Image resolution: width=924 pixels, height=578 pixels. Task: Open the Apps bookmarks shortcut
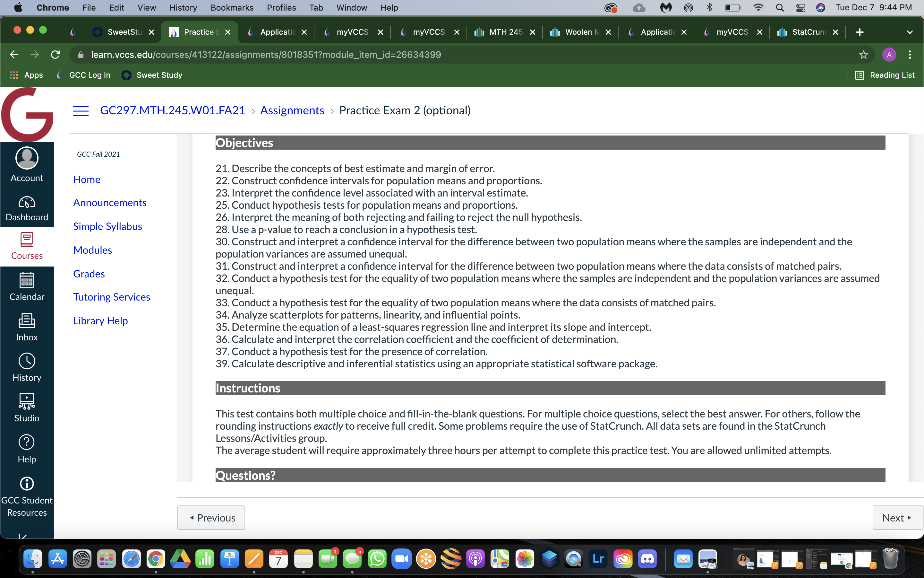pyautogui.click(x=26, y=75)
